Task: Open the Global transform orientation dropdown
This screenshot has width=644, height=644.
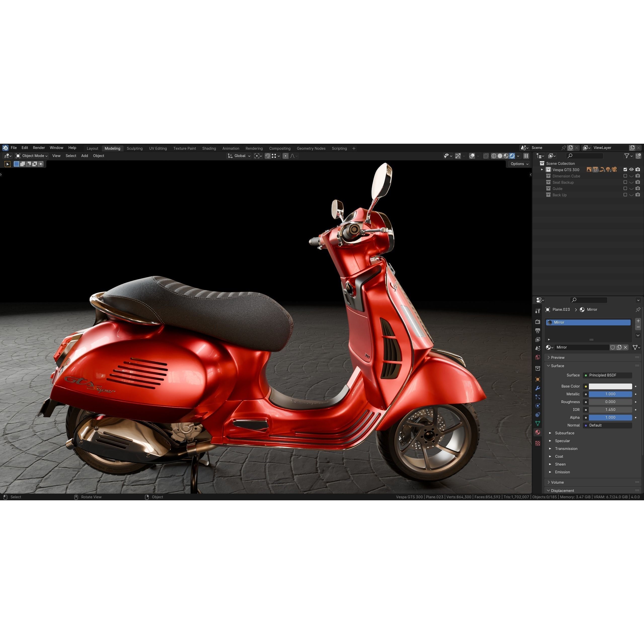Action: click(239, 156)
